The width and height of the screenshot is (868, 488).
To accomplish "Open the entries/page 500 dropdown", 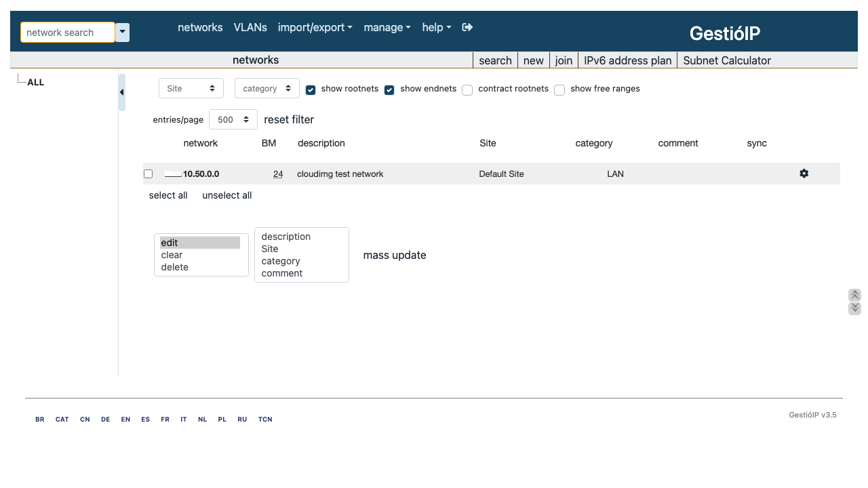I will click(x=233, y=119).
